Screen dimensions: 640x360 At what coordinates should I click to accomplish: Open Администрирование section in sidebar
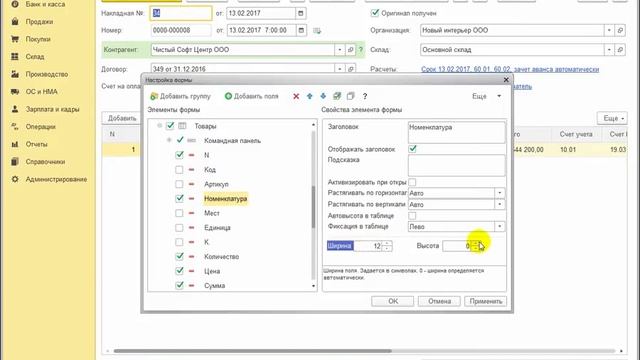pyautogui.click(x=56, y=179)
